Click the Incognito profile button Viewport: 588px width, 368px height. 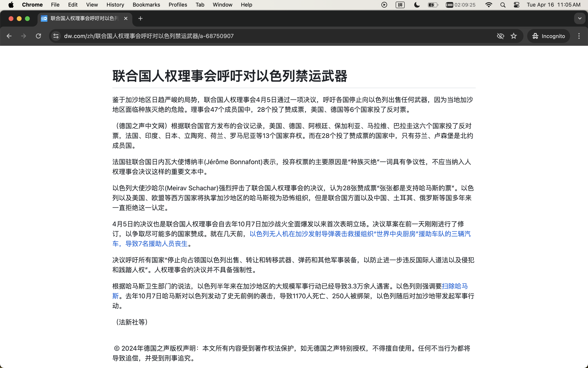[548, 36]
